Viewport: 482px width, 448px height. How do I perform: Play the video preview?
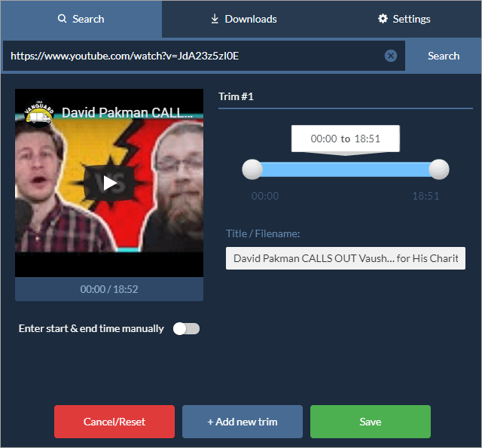click(x=110, y=182)
